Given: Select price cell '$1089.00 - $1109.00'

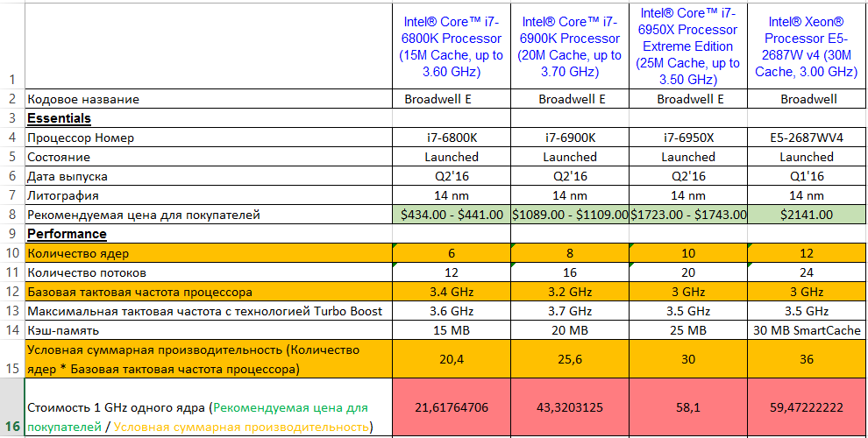Looking at the screenshot, I should tap(570, 215).
